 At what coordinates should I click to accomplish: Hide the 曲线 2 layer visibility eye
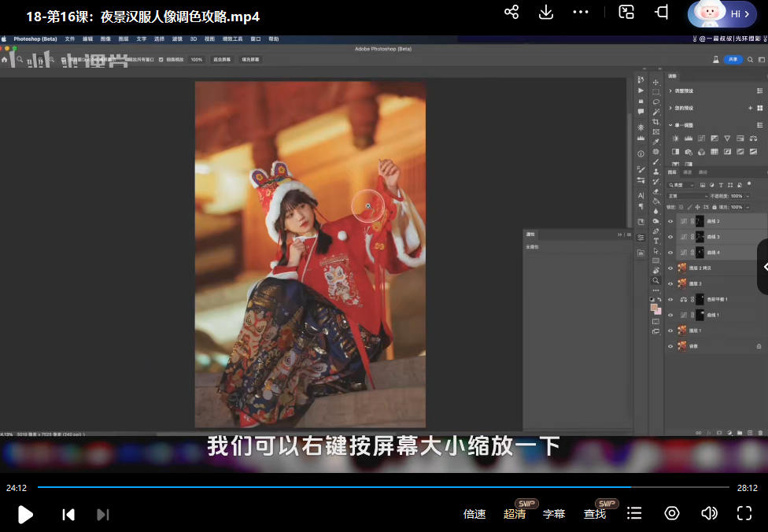[x=671, y=222]
